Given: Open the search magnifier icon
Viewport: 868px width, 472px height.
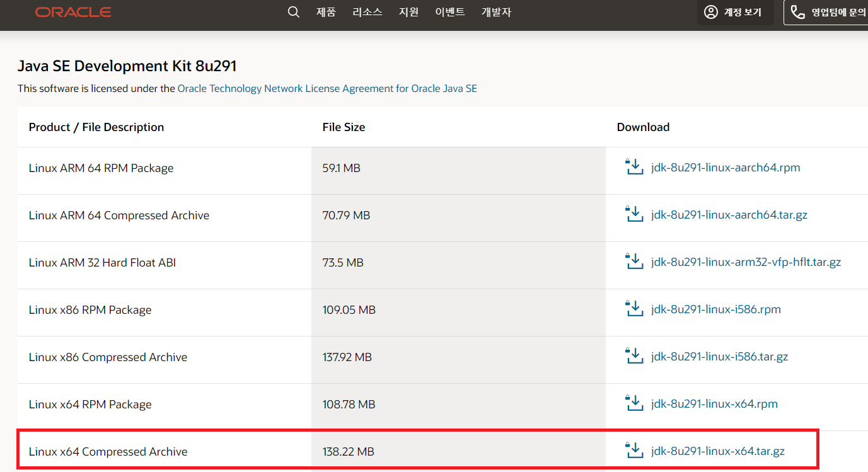Looking at the screenshot, I should coord(293,12).
